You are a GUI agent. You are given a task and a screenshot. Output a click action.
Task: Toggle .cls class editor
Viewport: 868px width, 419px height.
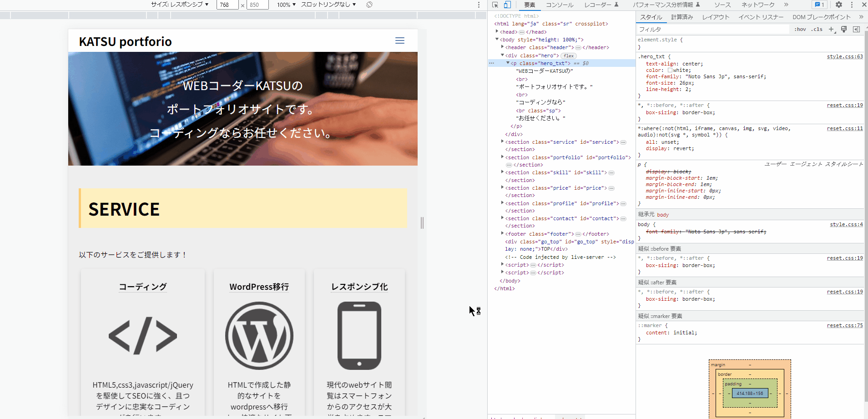[817, 29]
